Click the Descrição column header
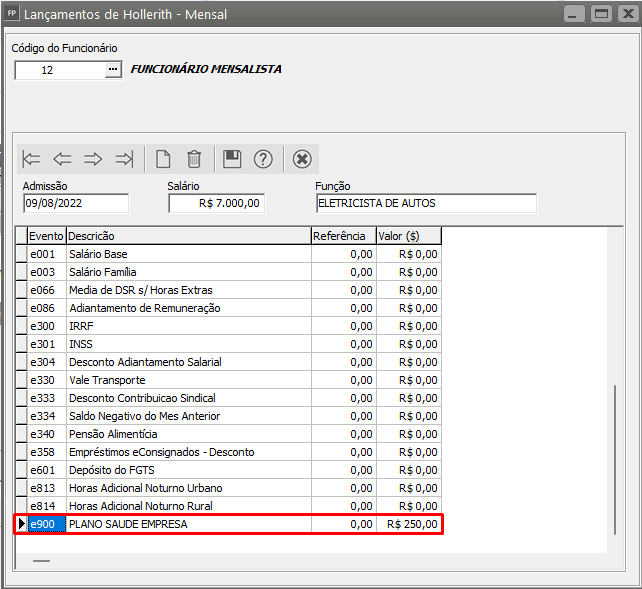The height and width of the screenshot is (589, 642). pyautogui.click(x=188, y=236)
